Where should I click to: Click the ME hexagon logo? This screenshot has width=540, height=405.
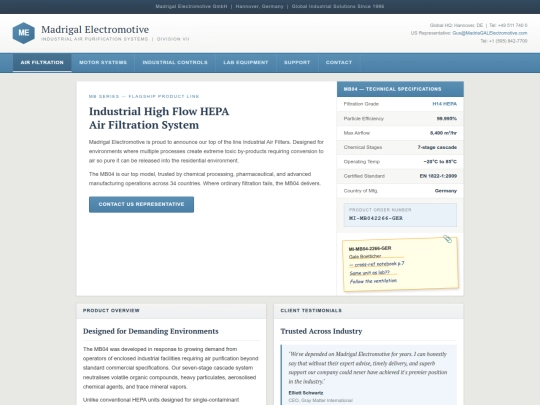click(x=23, y=33)
